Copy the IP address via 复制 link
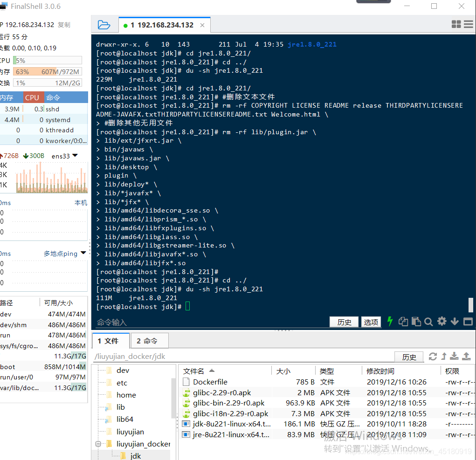 (64, 25)
